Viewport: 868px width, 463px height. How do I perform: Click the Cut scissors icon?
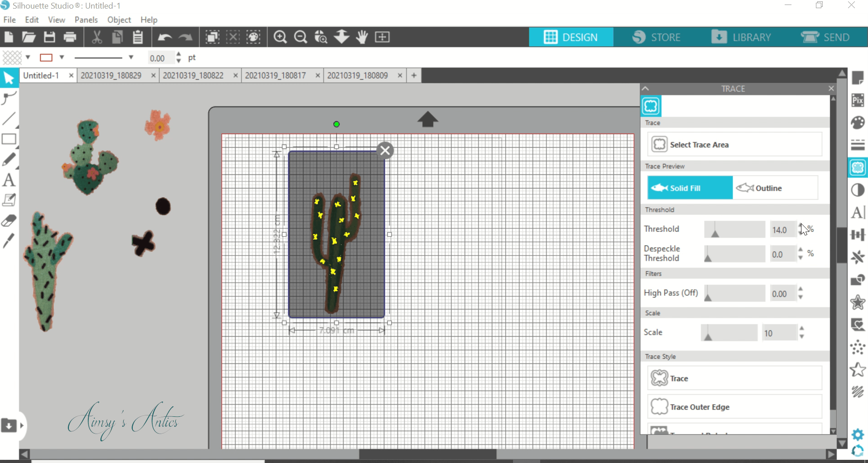point(96,37)
